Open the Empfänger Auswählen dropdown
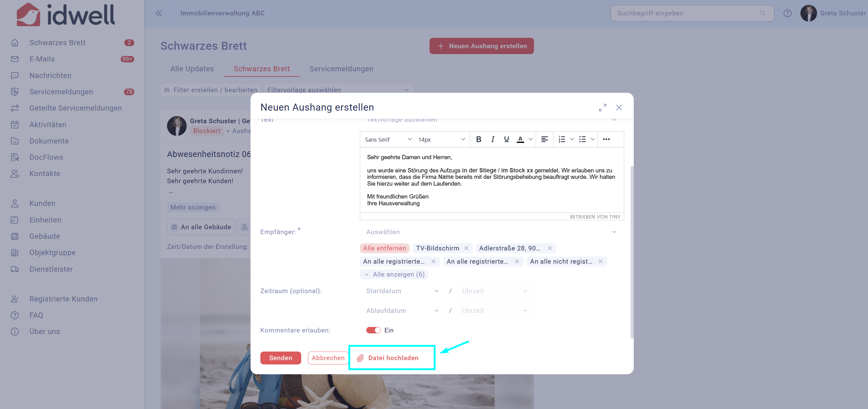Screen dimensions: 868x409 pos(492,232)
